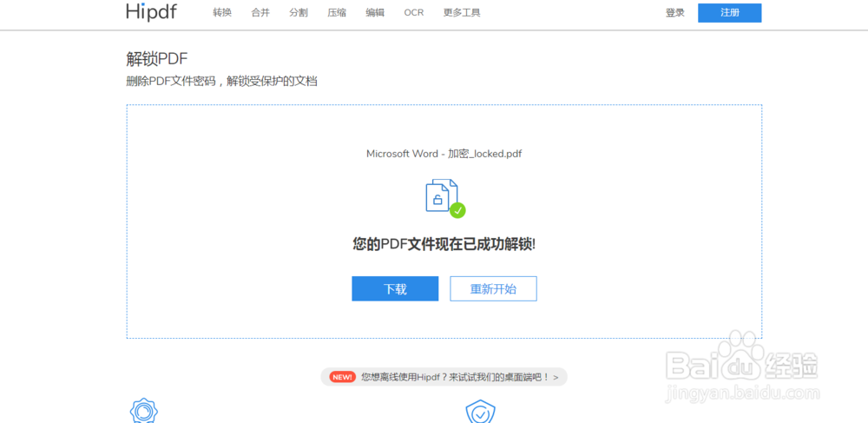868x423 pixels.
Task: Click the green success checkmark badge
Action: pos(457,210)
